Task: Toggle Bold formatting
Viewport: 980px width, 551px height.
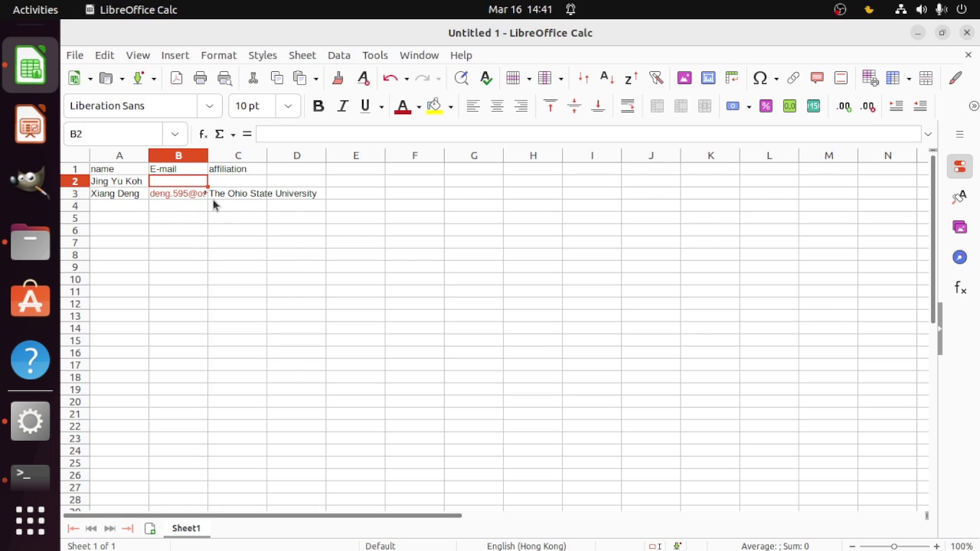Action: [x=318, y=106]
